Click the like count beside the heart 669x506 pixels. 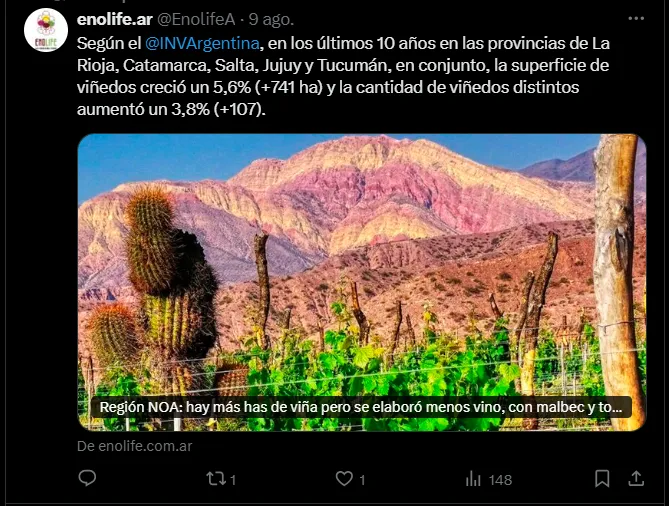click(362, 480)
